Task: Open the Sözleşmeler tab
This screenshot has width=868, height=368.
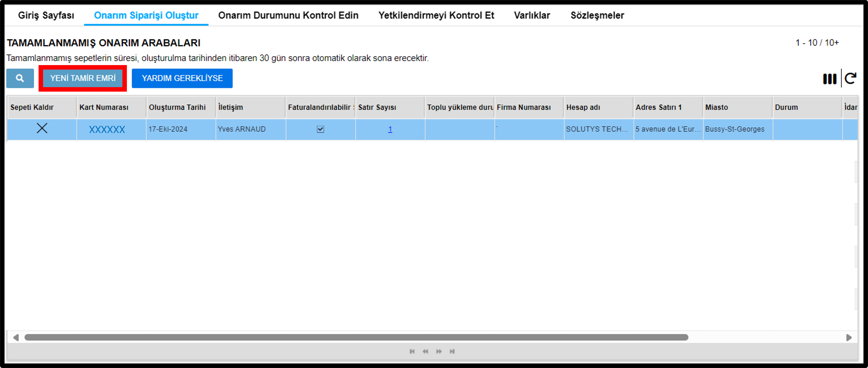Action: point(597,15)
